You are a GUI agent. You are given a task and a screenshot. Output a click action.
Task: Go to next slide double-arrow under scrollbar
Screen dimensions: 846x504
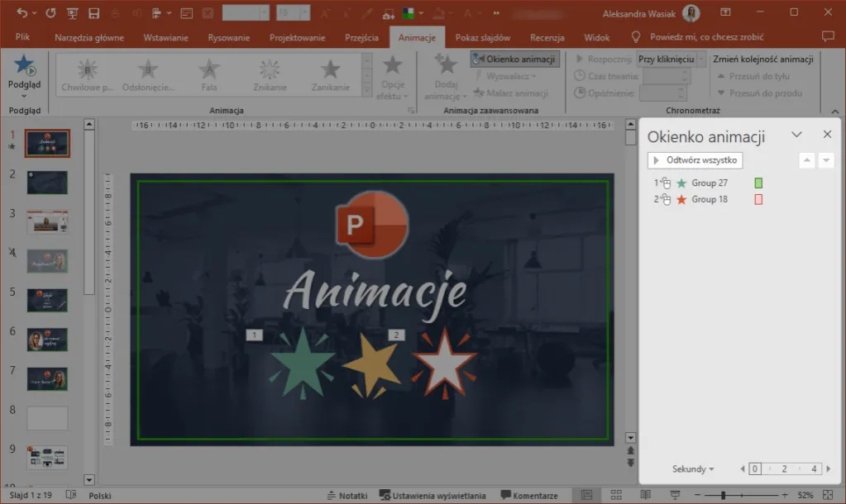(630, 463)
